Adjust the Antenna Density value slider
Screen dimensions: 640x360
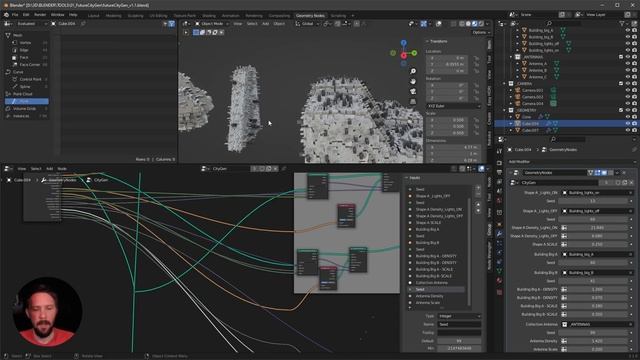(597, 341)
